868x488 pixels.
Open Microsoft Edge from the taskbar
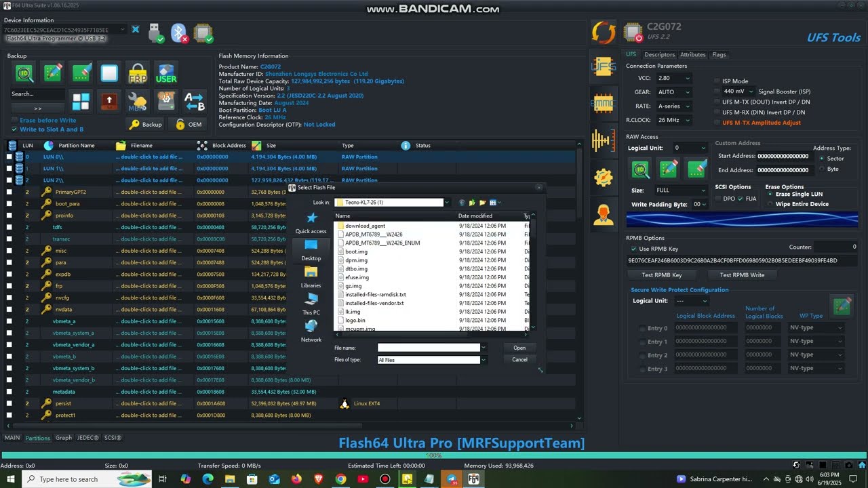tap(208, 479)
